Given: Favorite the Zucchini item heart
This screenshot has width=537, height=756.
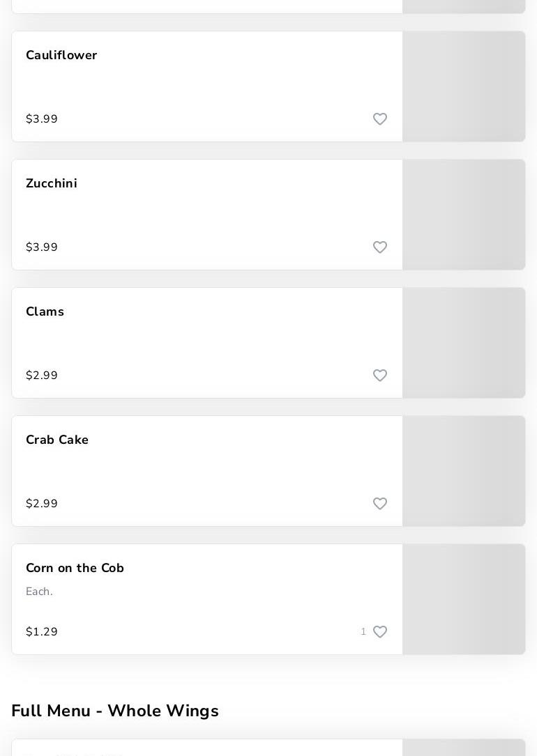Looking at the screenshot, I should (x=379, y=247).
